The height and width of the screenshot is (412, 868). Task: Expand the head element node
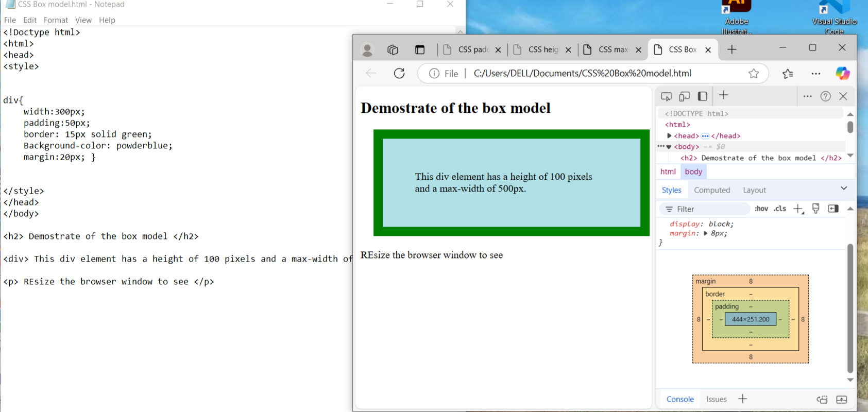(x=669, y=136)
